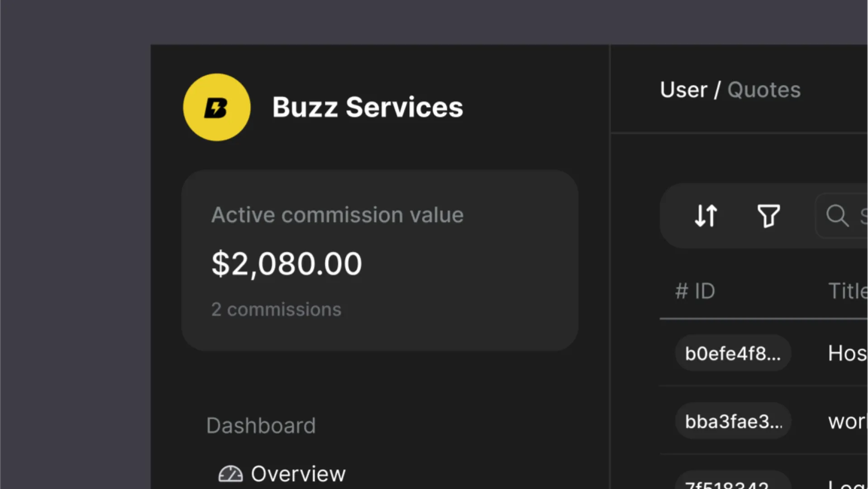Click the $2,080.00 commission amount

pyautogui.click(x=287, y=264)
